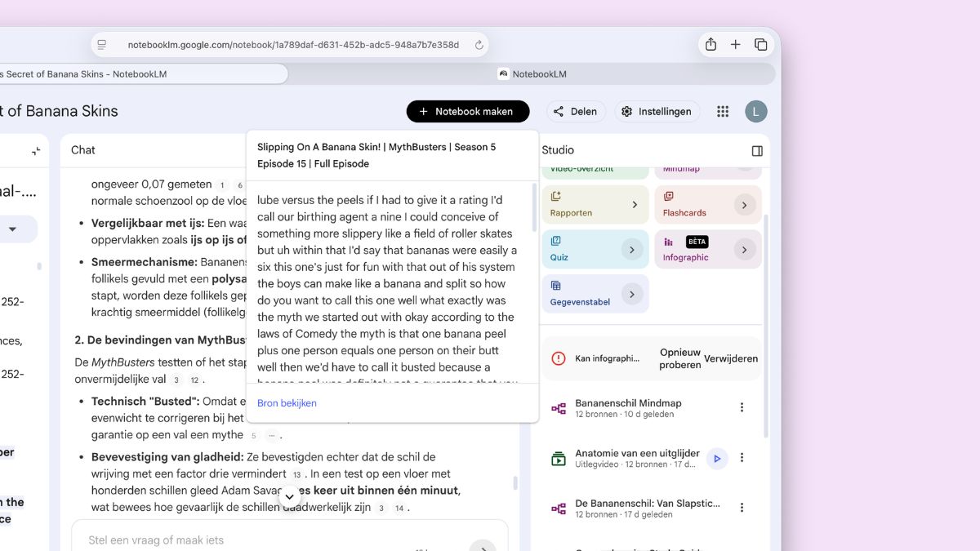Switch to the NotebookLM browser tab

click(532, 74)
